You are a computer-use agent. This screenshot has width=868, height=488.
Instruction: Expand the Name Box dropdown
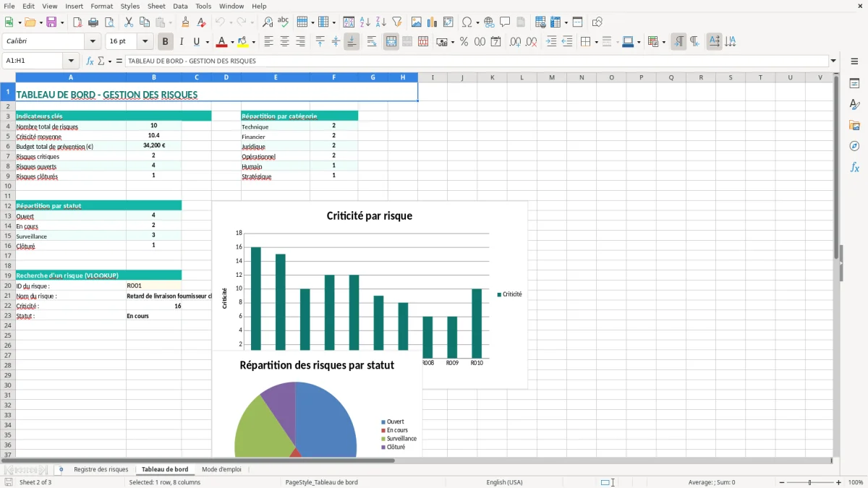point(71,61)
